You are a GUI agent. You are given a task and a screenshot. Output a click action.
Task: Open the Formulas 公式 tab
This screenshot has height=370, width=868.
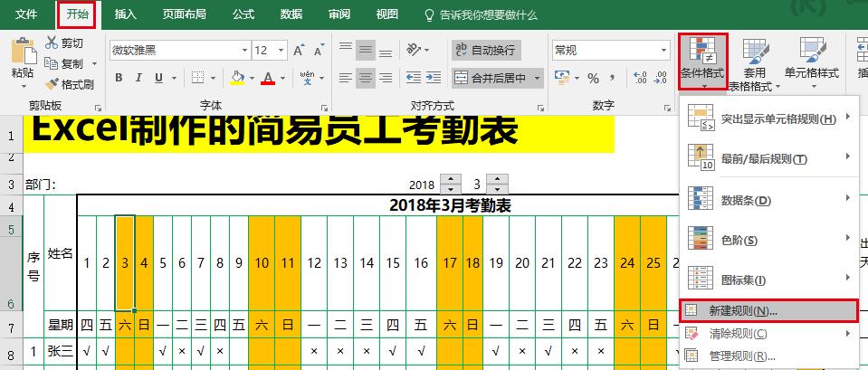[243, 14]
